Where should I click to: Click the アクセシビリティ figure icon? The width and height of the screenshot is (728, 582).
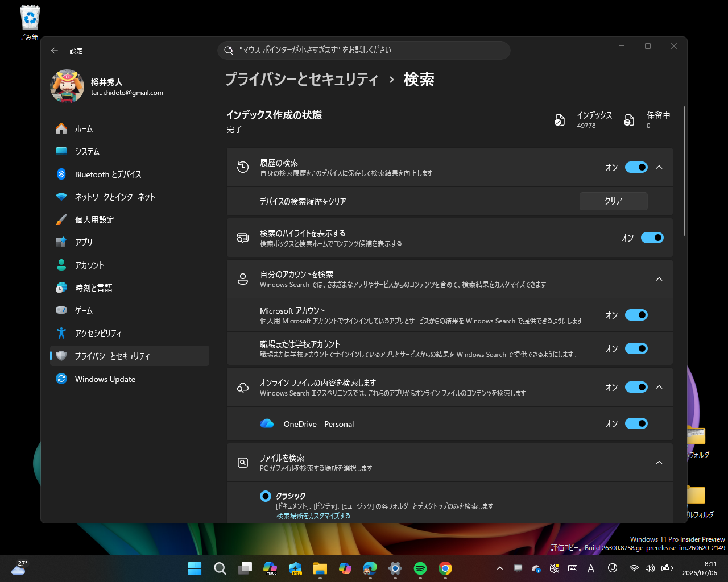(x=61, y=333)
